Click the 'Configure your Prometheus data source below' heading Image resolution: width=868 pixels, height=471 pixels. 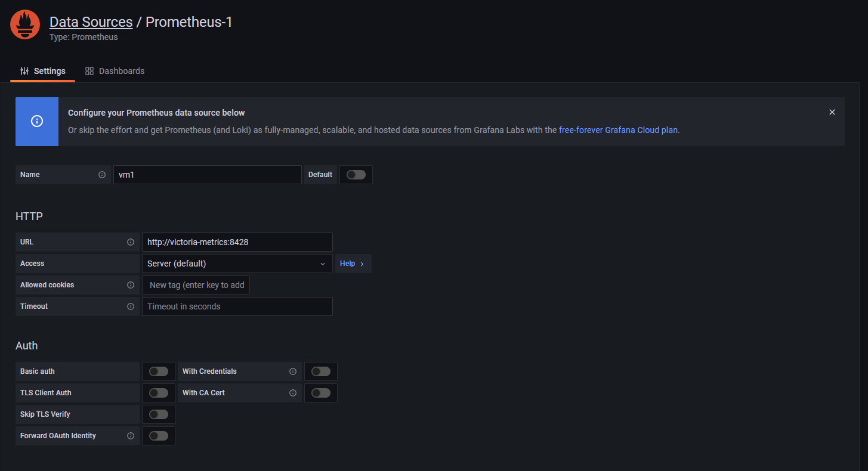click(x=156, y=113)
